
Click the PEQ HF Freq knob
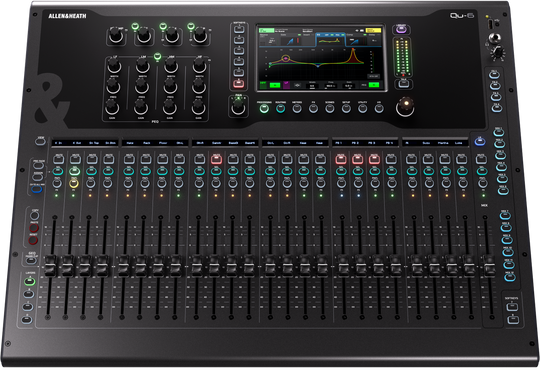pos(199,86)
